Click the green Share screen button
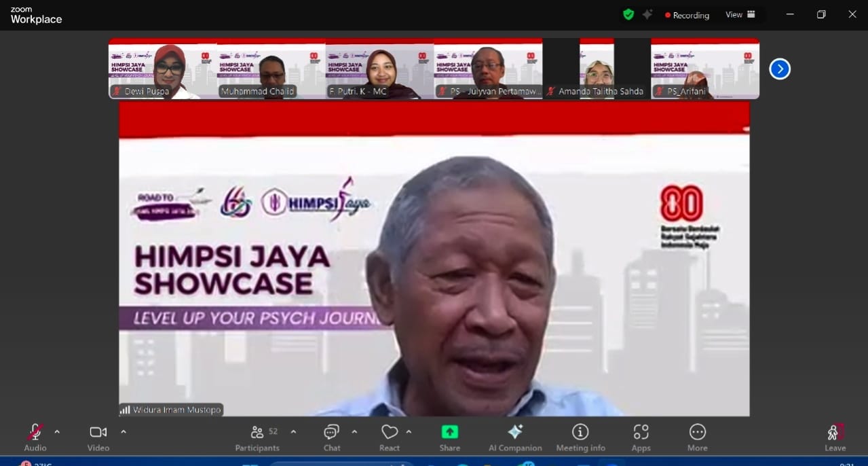The height and width of the screenshot is (466, 868). coord(449,432)
